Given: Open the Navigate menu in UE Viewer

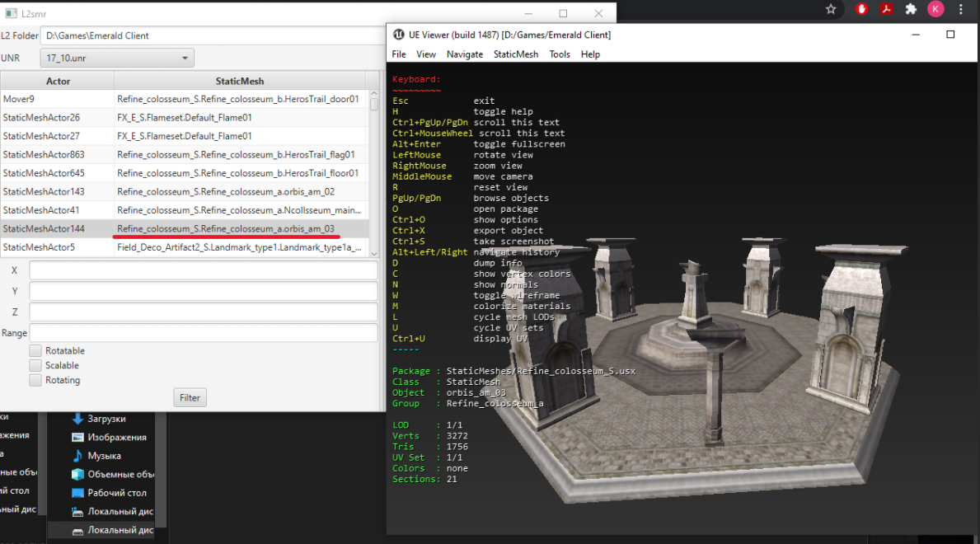Looking at the screenshot, I should tap(465, 54).
